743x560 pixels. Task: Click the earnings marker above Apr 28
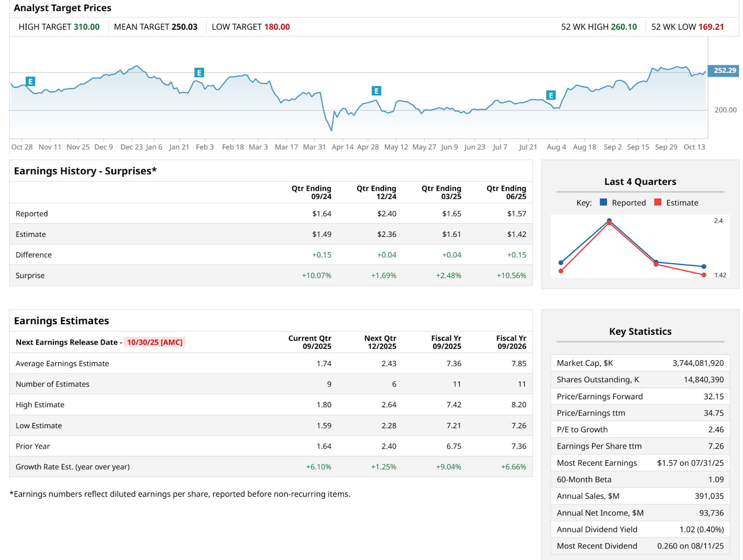pyautogui.click(x=376, y=91)
